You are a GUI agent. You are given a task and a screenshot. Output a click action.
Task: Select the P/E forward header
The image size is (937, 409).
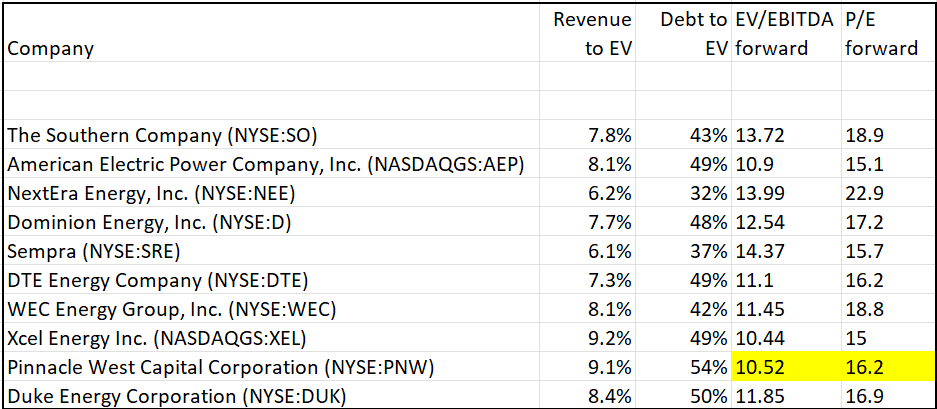click(887, 33)
